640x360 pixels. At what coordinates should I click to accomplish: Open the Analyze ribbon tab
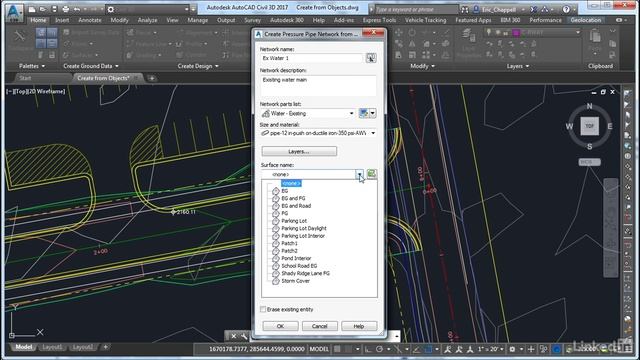click(147, 20)
